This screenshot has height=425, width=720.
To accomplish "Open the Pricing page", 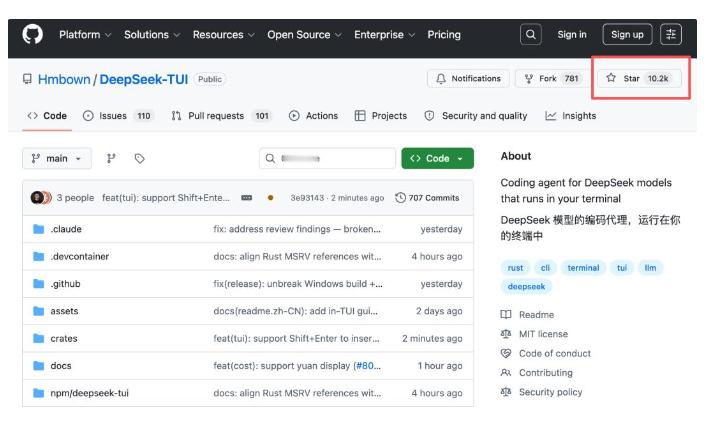I will 444,34.
